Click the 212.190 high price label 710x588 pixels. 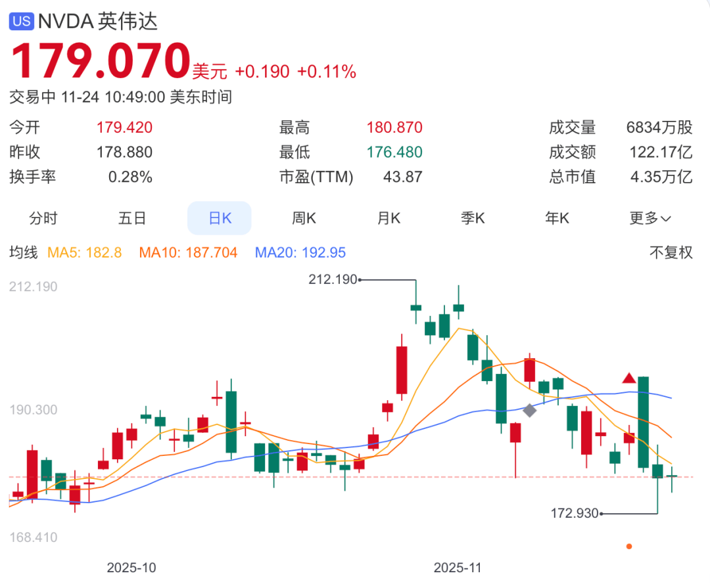click(333, 279)
